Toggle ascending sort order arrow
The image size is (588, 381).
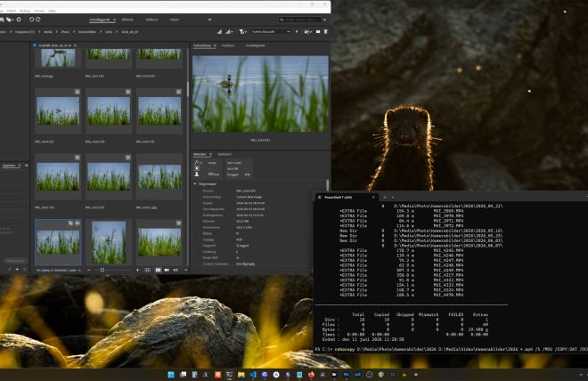297,32
